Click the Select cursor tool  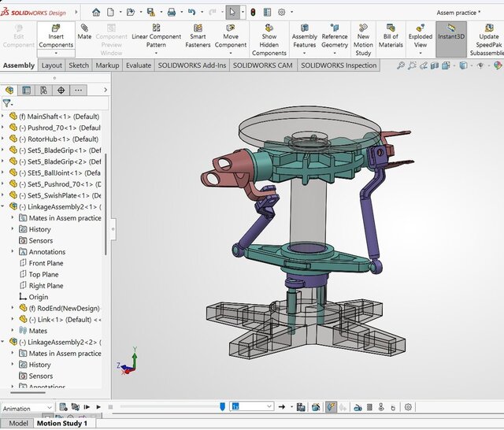(x=232, y=13)
